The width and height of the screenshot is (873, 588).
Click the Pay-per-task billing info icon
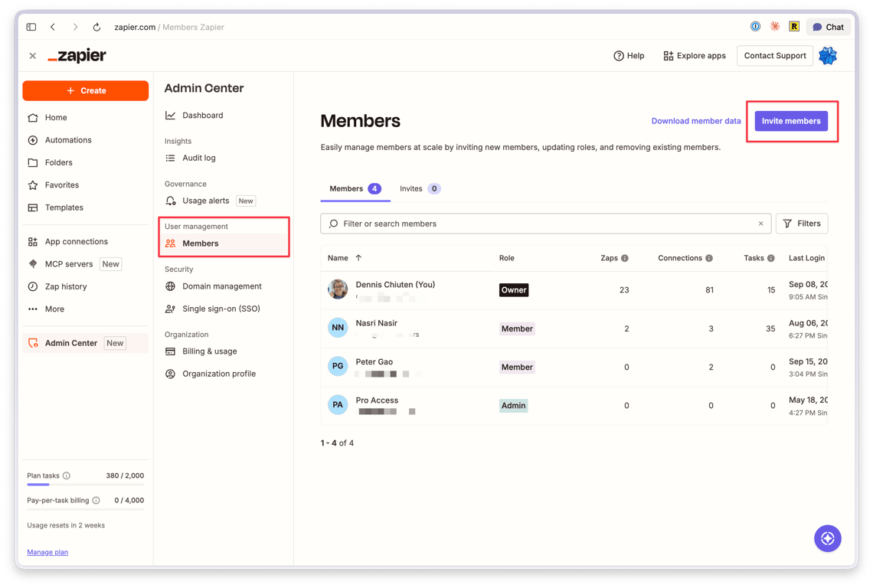[x=96, y=500]
